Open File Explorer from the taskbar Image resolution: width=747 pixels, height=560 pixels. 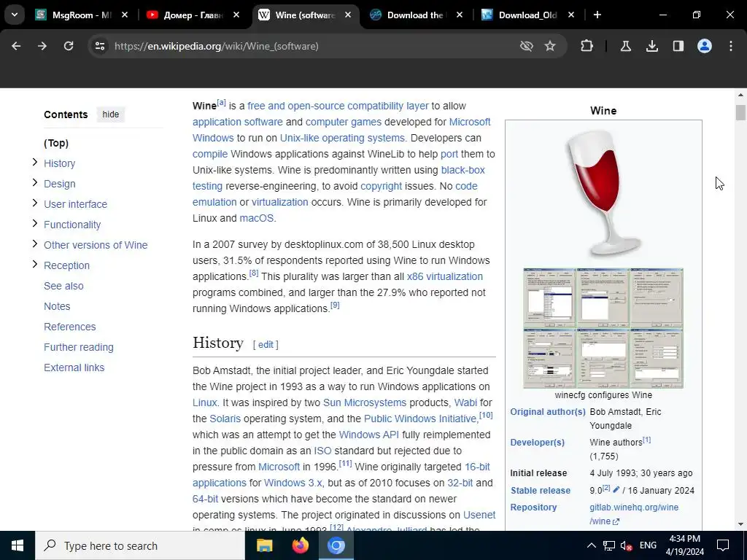click(x=264, y=545)
